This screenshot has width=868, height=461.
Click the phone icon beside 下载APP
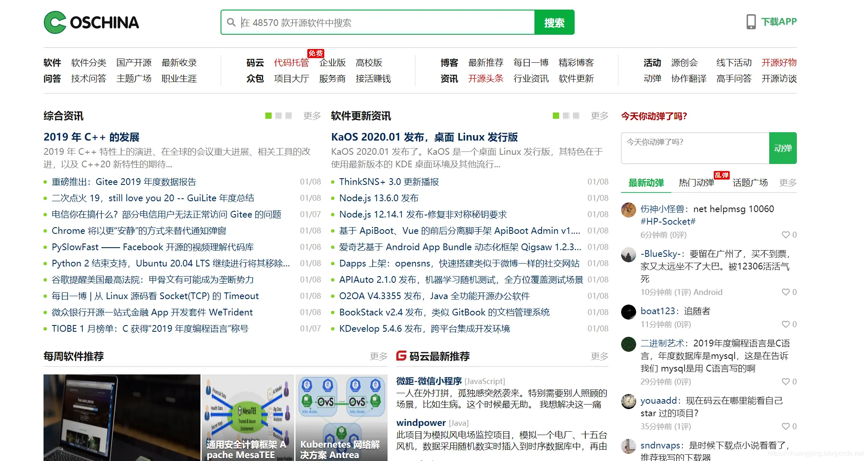750,21
